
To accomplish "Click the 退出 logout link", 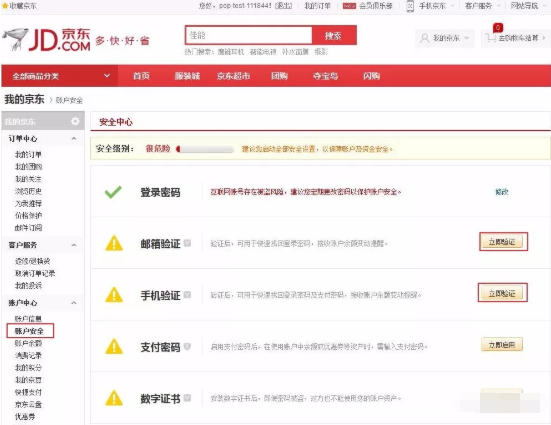I will [x=283, y=6].
